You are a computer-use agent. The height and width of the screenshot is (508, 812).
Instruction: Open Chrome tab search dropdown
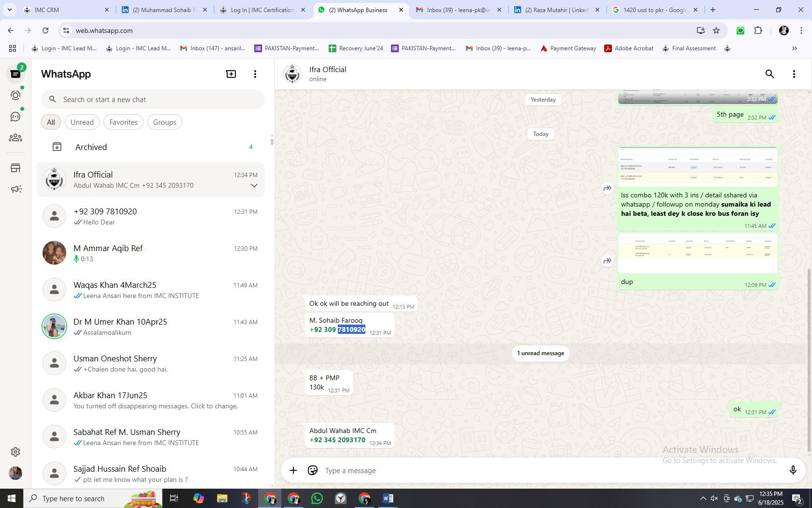pos(9,10)
